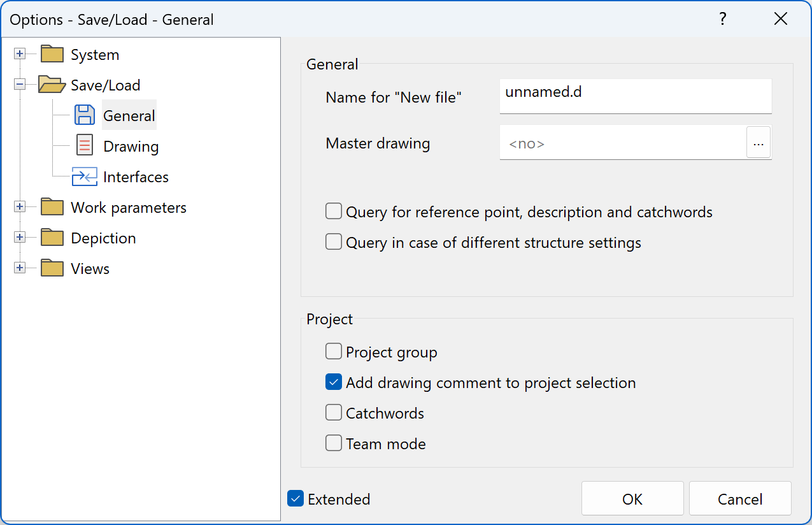This screenshot has width=812, height=525.
Task: Click the Views folder icon
Action: [51, 268]
